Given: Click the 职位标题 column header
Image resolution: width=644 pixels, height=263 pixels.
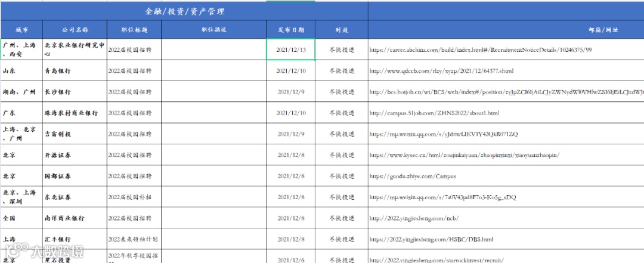Looking at the screenshot, I should [x=134, y=30].
